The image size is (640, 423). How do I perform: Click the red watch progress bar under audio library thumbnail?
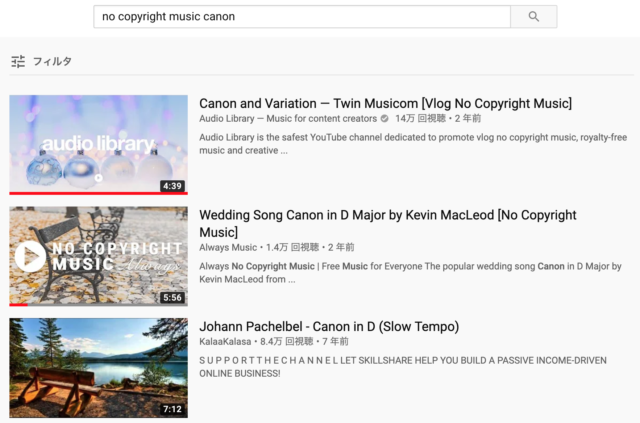click(x=98, y=193)
